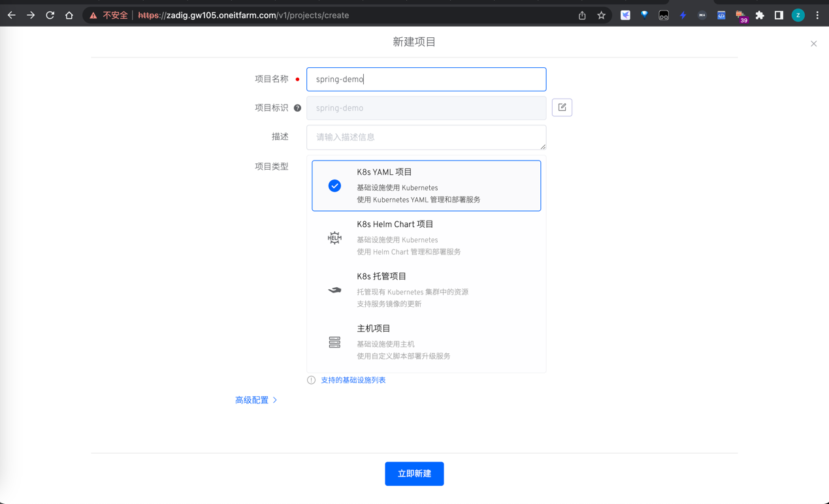Click text 托管现有 Kubernetes 集群中的资源
Image resolution: width=829 pixels, height=504 pixels.
click(x=412, y=292)
